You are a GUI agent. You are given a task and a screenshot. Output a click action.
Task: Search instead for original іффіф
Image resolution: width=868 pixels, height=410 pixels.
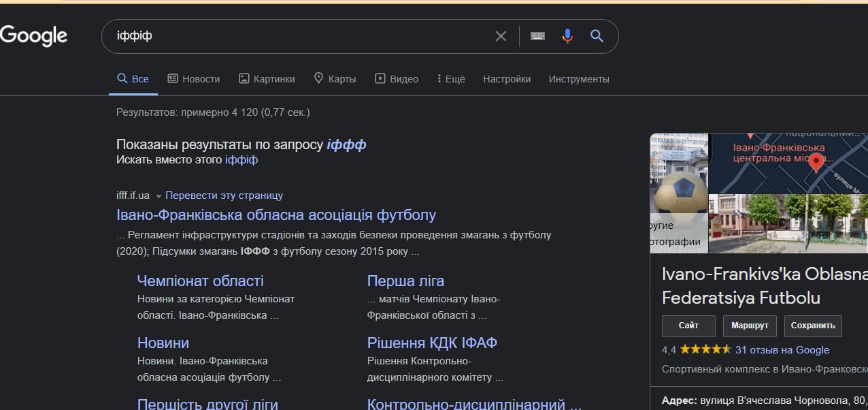point(241,160)
